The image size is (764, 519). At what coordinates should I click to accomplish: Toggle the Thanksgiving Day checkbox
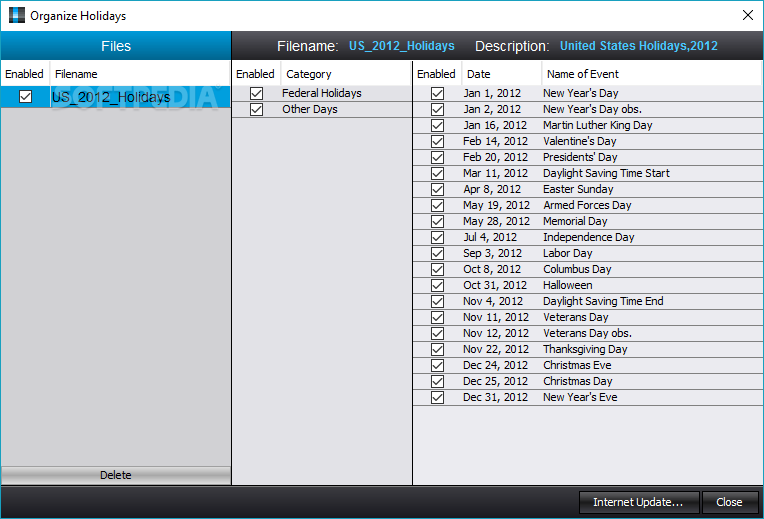pyautogui.click(x=438, y=349)
